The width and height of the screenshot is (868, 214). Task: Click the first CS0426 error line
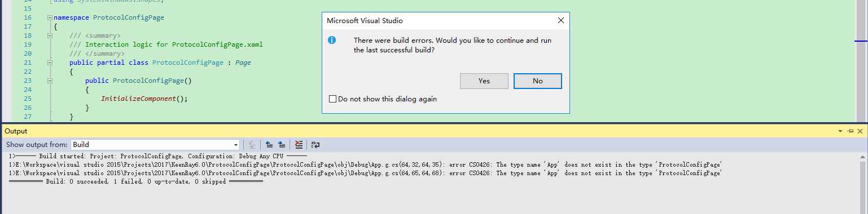pos(366,165)
